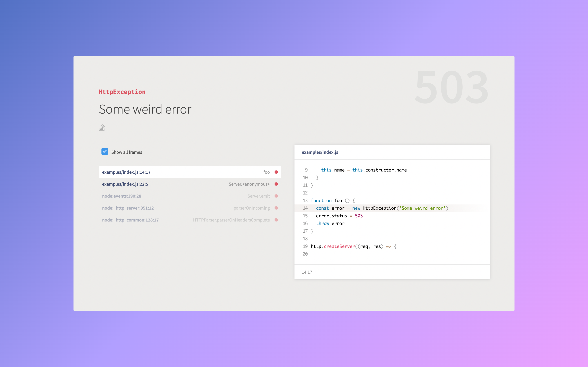The height and width of the screenshot is (367, 588).
Task: Click the HttpException error name
Action: pyautogui.click(x=122, y=92)
